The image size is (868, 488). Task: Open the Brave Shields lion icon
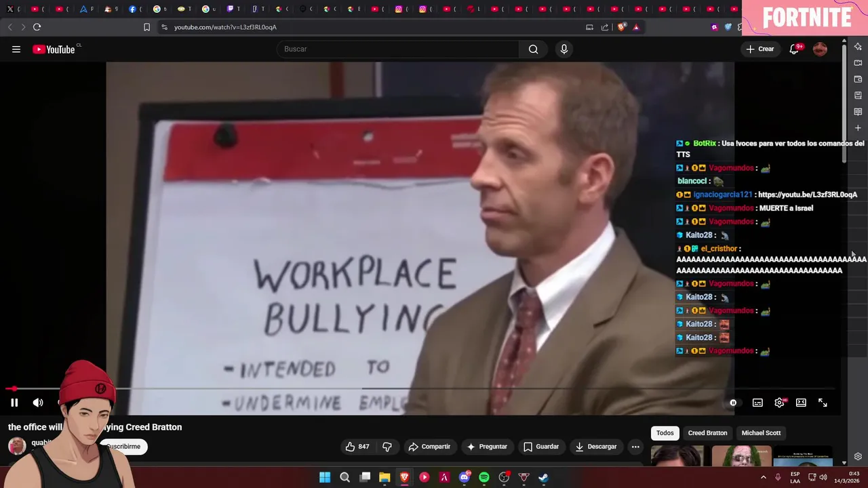[622, 27]
